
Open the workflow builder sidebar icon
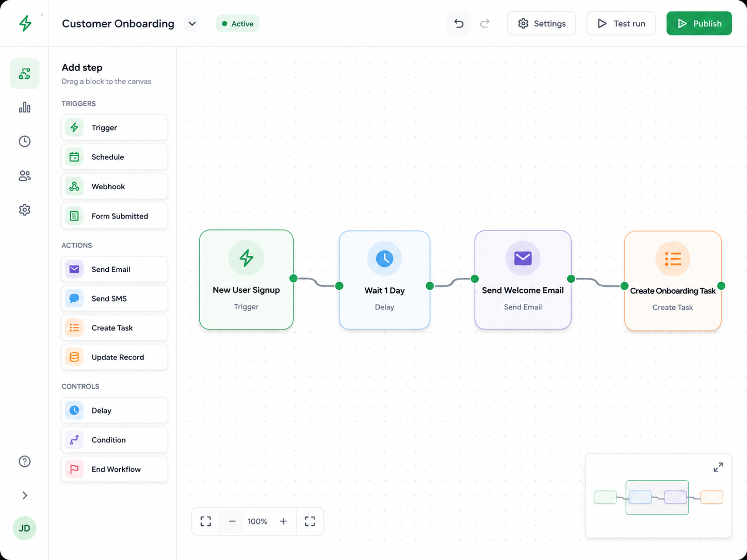coord(25,74)
